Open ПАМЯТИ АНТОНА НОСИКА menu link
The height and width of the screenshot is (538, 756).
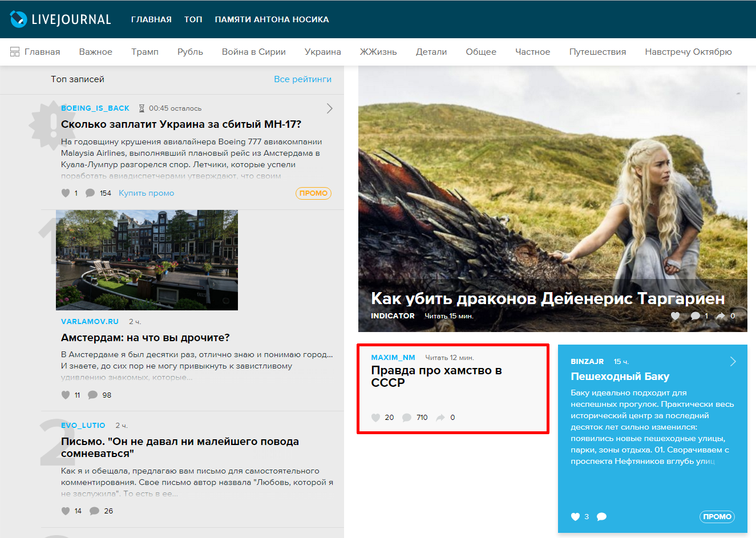272,19
